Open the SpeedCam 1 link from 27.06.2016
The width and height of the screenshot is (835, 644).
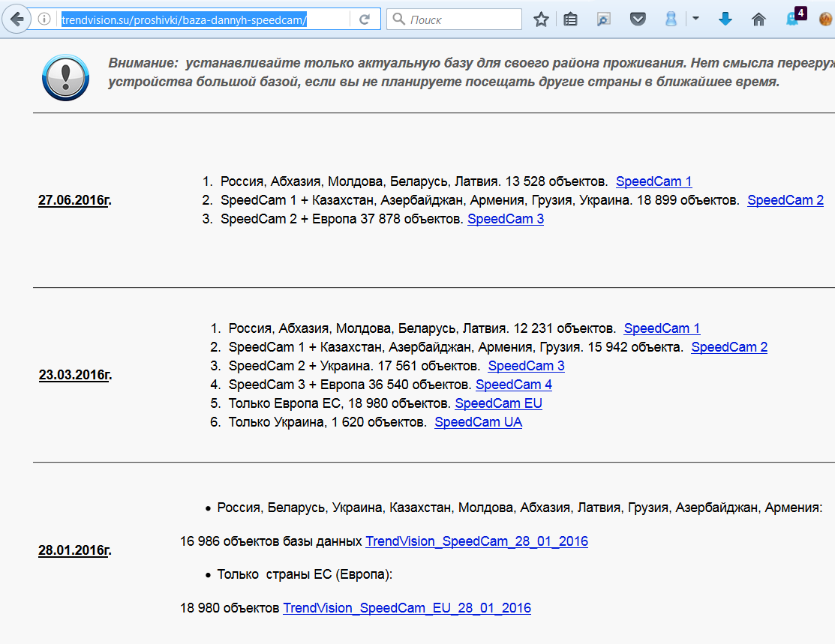point(653,181)
